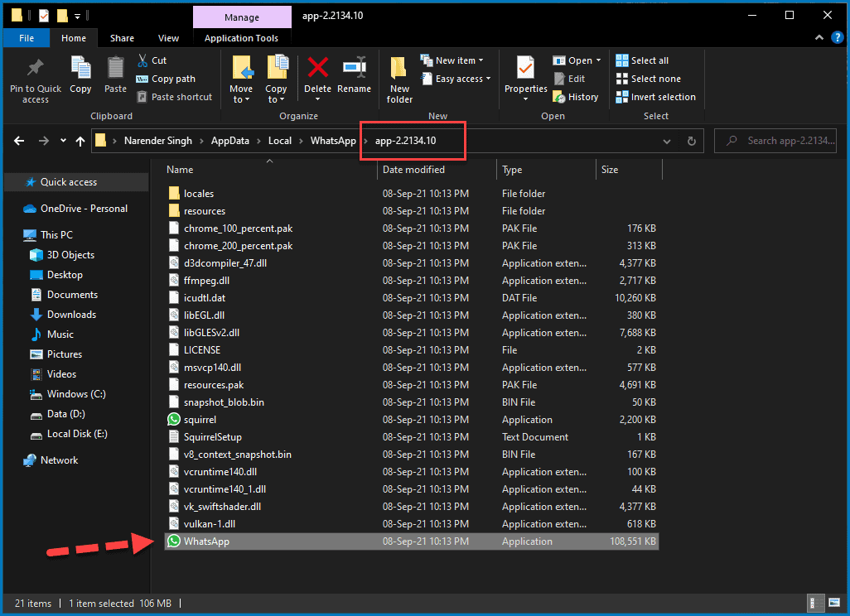The width and height of the screenshot is (850, 616).
Task: Select the View ribbon tab
Action: click(168, 38)
